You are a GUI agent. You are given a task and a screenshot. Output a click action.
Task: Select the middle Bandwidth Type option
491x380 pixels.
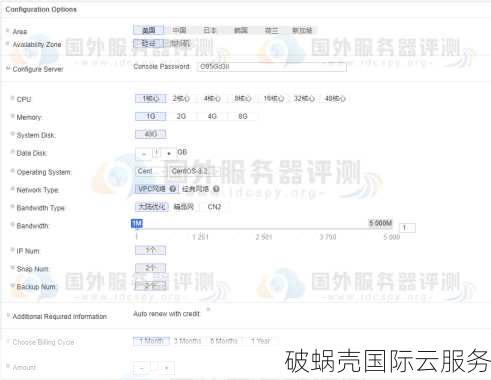tap(184, 207)
